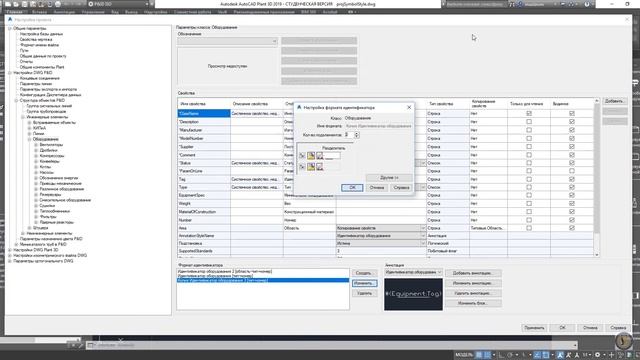Toggle polar tracking in the status bar

pos(510,355)
